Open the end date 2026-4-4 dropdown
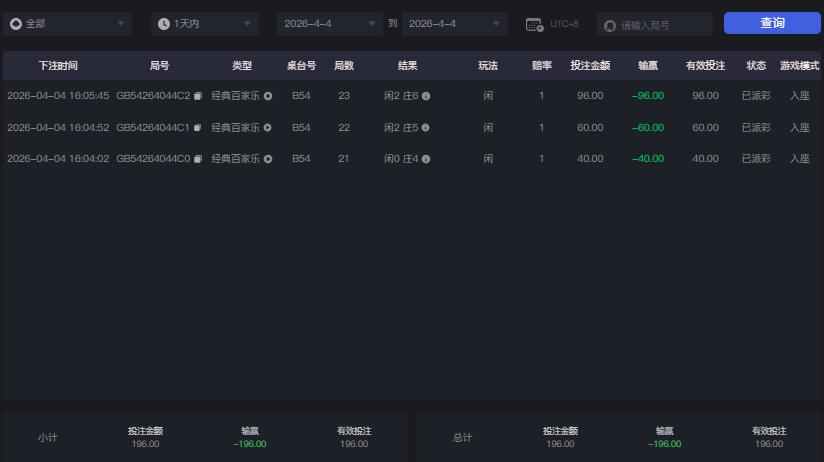824x462 pixels. tap(455, 24)
